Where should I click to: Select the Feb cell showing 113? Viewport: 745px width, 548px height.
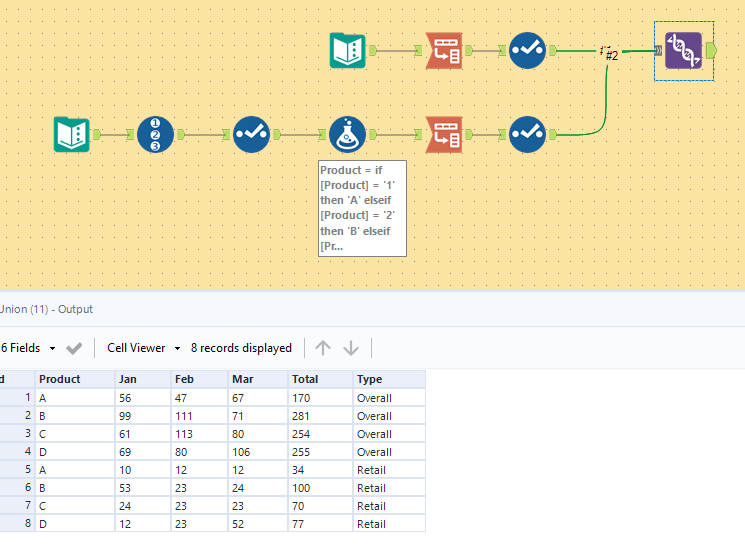(x=200, y=434)
